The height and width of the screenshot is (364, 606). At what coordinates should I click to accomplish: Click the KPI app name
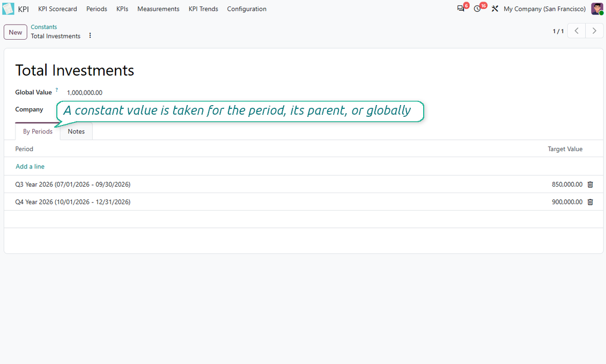(x=23, y=9)
